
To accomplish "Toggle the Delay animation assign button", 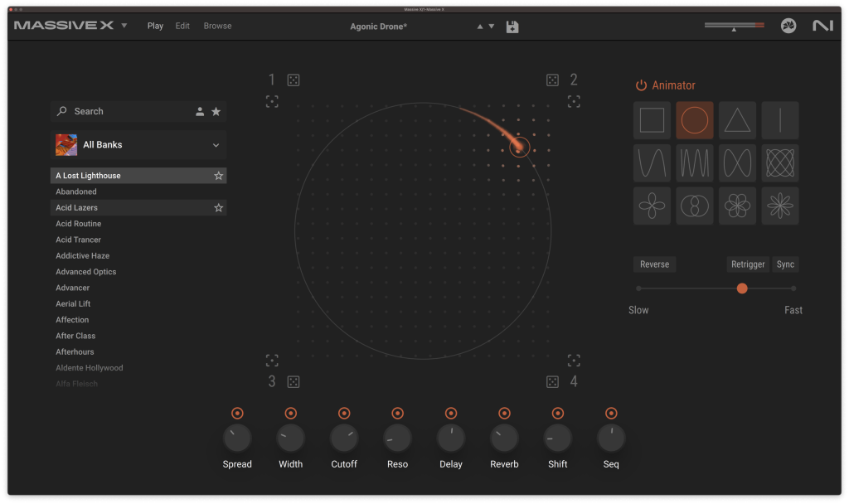I will tap(451, 413).
